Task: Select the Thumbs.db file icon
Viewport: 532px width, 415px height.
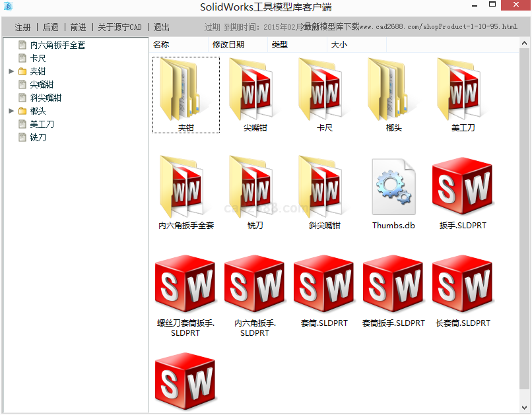Action: (393, 187)
